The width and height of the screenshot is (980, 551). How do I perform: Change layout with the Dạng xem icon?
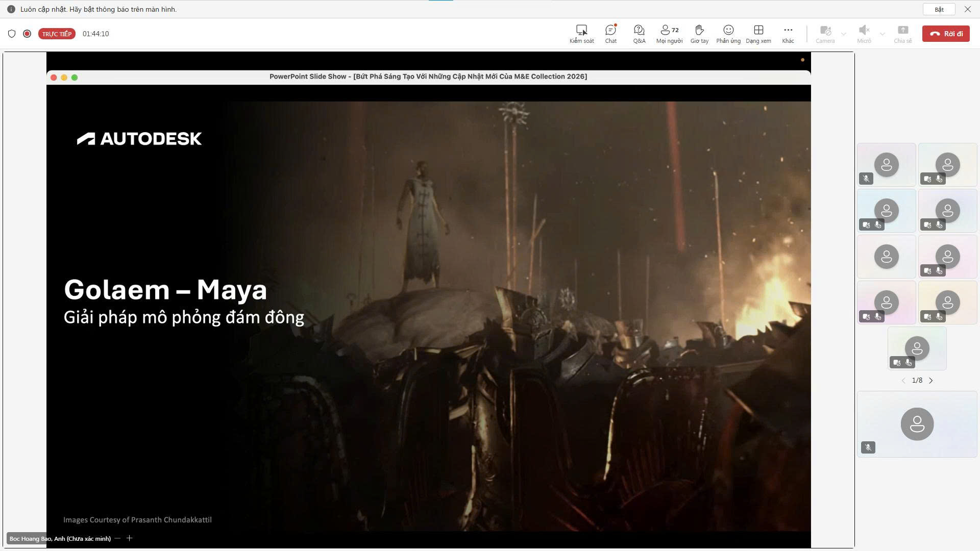(758, 34)
